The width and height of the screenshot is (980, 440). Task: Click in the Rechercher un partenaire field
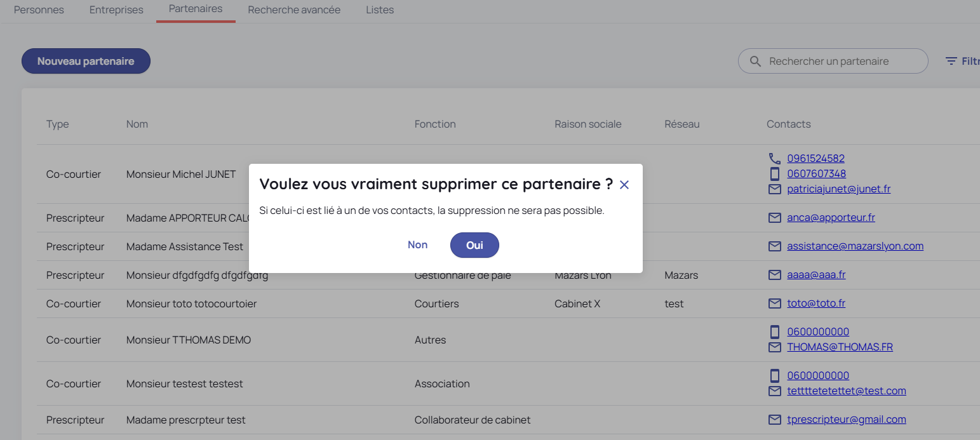(838, 62)
